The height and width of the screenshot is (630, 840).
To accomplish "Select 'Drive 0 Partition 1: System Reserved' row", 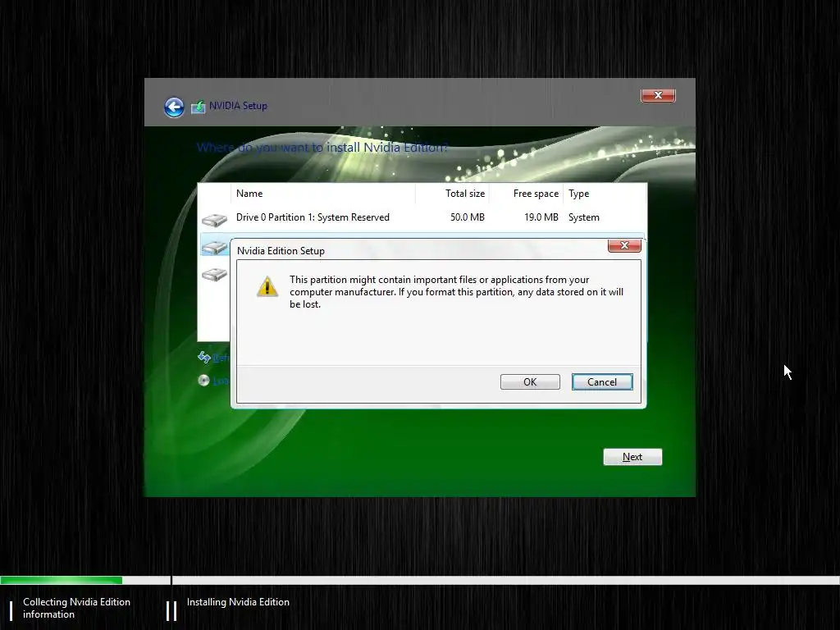I will click(x=422, y=217).
